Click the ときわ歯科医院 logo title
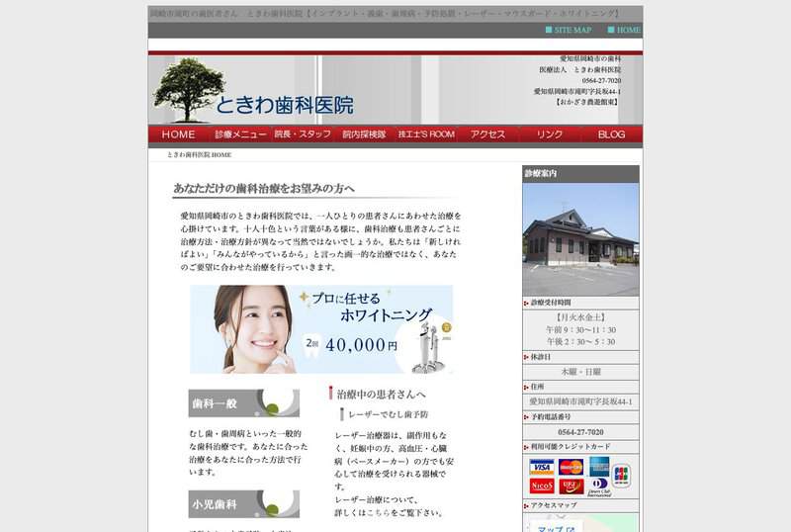Viewport: 791px width, 532px height. 285,105
